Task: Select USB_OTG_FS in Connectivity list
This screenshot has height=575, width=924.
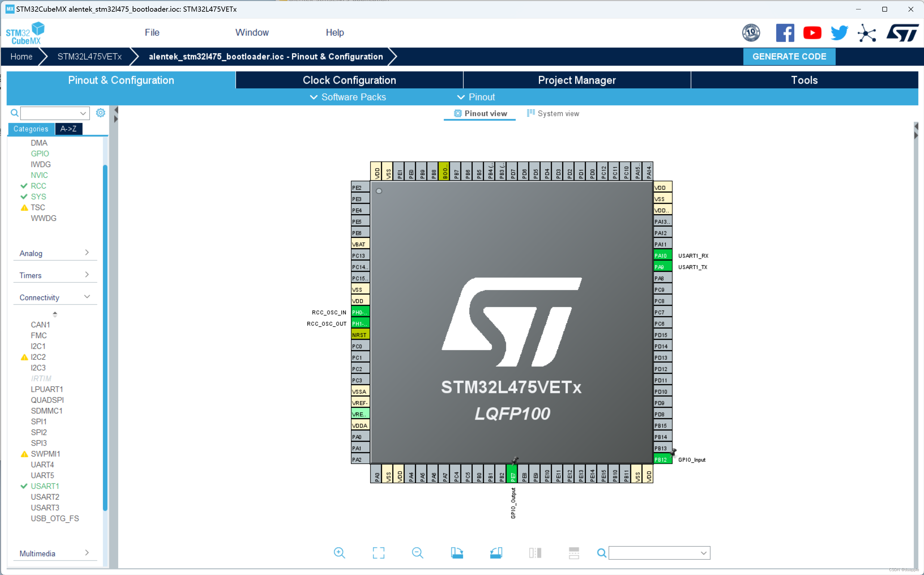Action: [x=55, y=518]
